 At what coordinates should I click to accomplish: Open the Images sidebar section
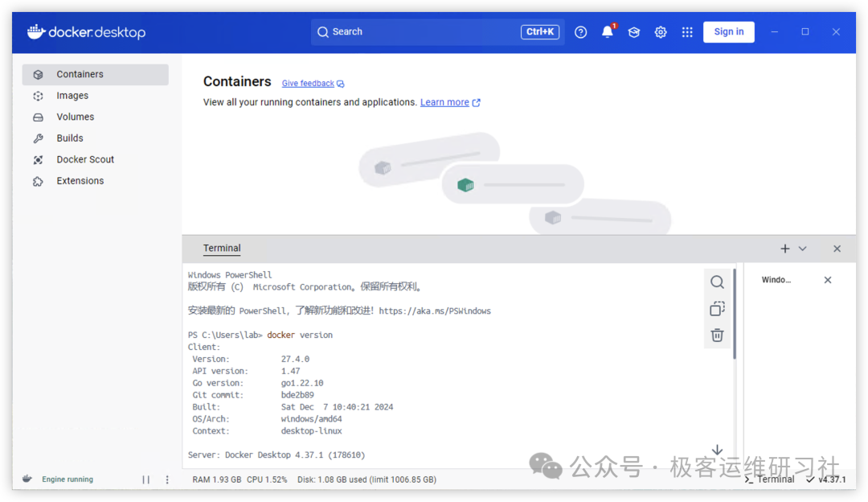(x=95, y=96)
